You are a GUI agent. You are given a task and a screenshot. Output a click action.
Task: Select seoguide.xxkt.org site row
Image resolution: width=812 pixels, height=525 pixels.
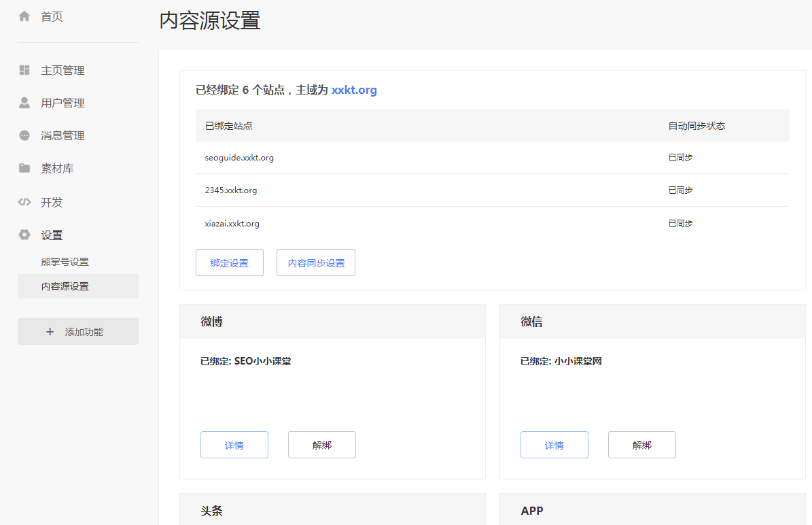492,158
